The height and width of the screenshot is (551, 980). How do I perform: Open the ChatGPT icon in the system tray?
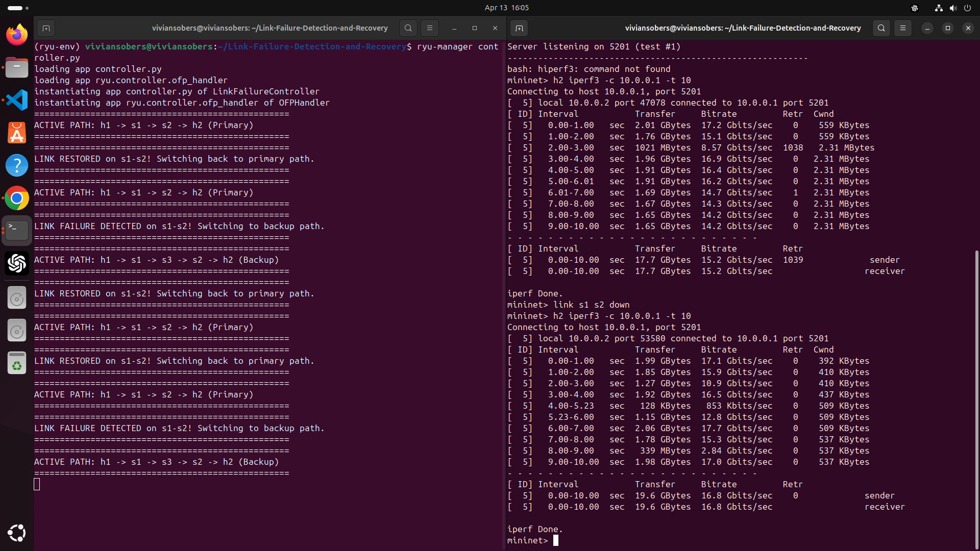pyautogui.click(x=914, y=8)
